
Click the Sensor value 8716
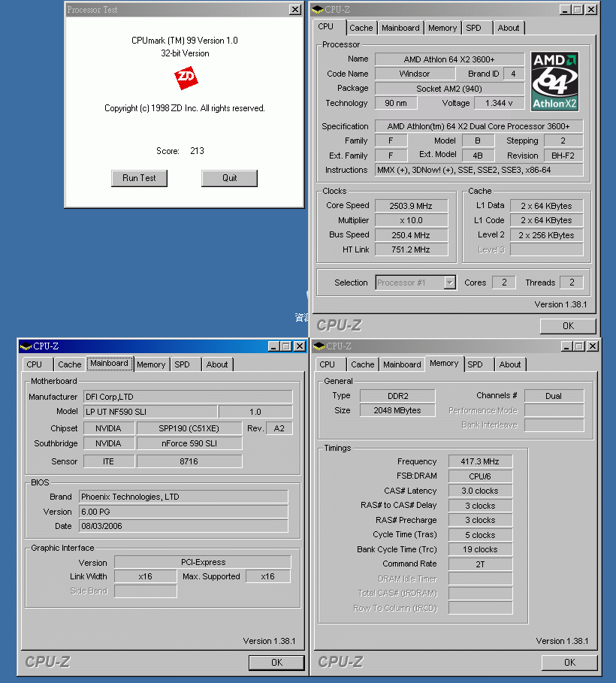coord(189,461)
